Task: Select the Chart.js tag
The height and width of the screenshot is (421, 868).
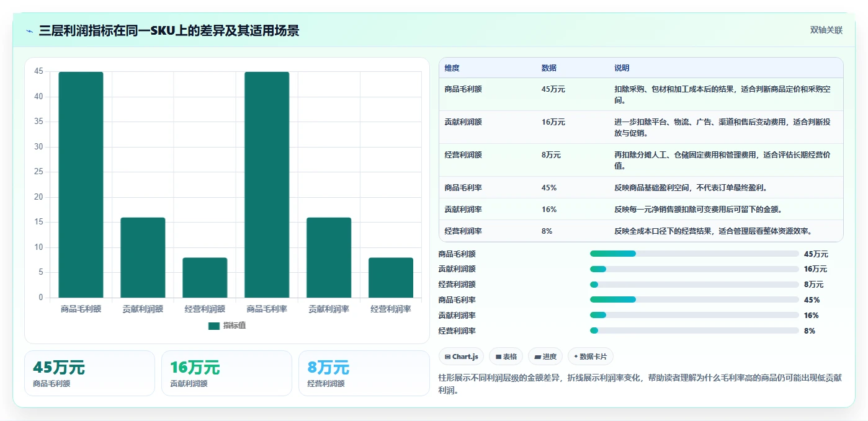Action: [461, 357]
